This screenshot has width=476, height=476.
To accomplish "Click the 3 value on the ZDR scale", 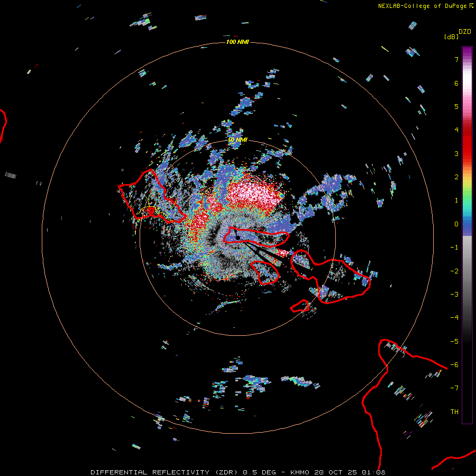I will pyautogui.click(x=456, y=153).
